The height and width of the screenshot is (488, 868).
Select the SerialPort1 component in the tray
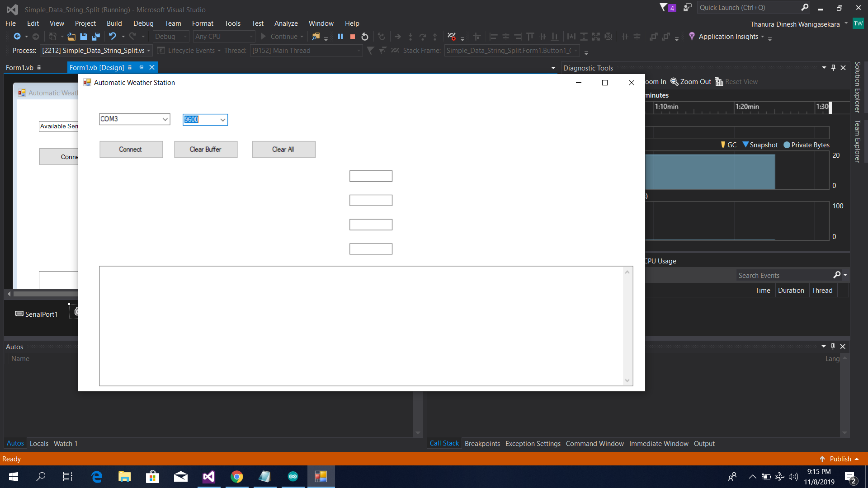(x=36, y=314)
